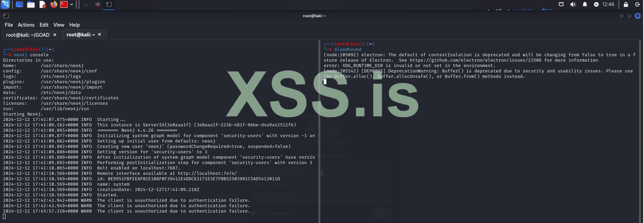Click the 'name: system' log line
The image size is (644, 223).
pyautogui.click(x=113, y=184)
